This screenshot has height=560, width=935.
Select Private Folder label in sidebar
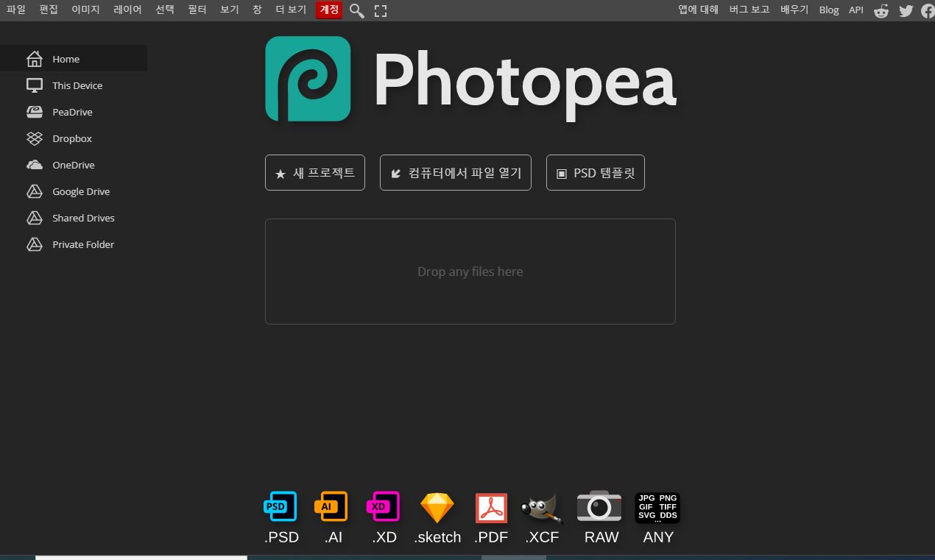83,244
